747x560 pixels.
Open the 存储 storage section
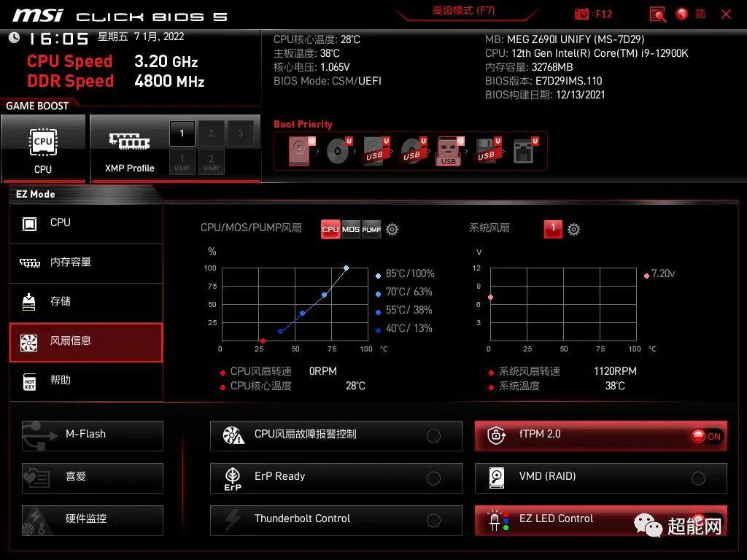click(x=85, y=302)
